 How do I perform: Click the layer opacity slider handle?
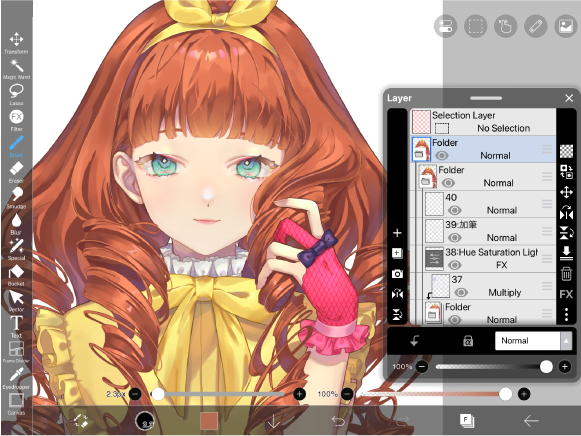click(x=546, y=367)
